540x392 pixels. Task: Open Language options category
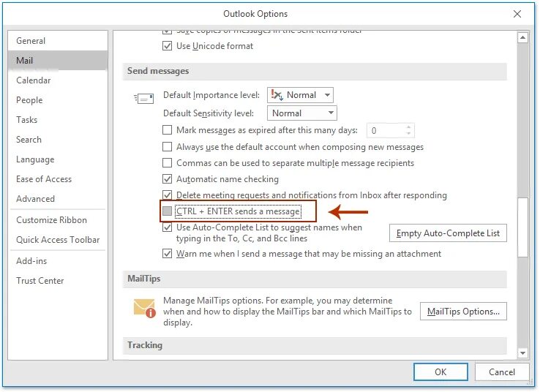point(58,159)
